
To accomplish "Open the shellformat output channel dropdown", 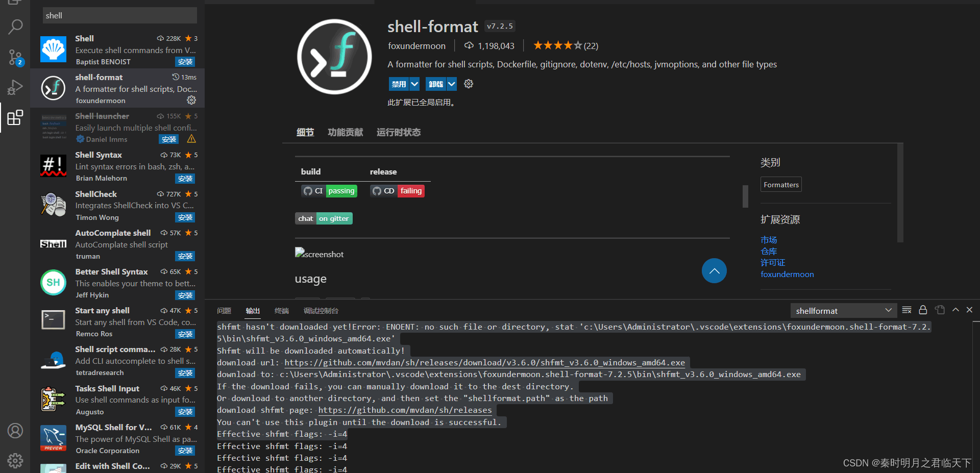I will (843, 311).
